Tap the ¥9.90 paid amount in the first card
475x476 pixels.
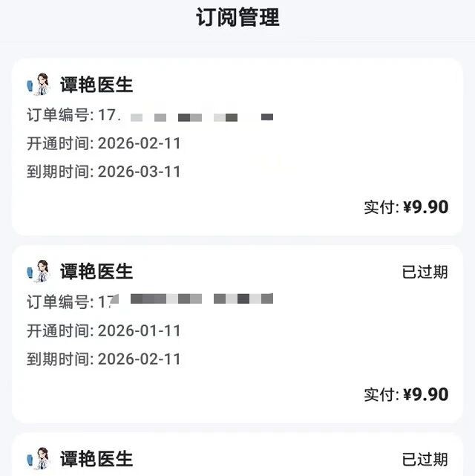426,207
